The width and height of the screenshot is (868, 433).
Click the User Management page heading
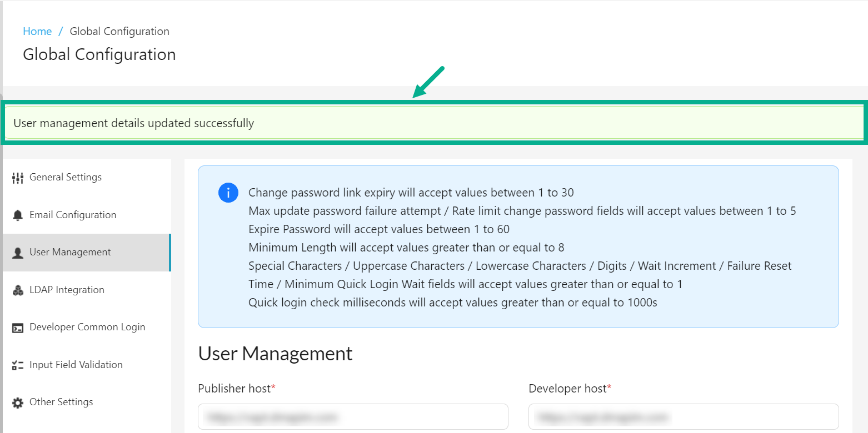(275, 354)
